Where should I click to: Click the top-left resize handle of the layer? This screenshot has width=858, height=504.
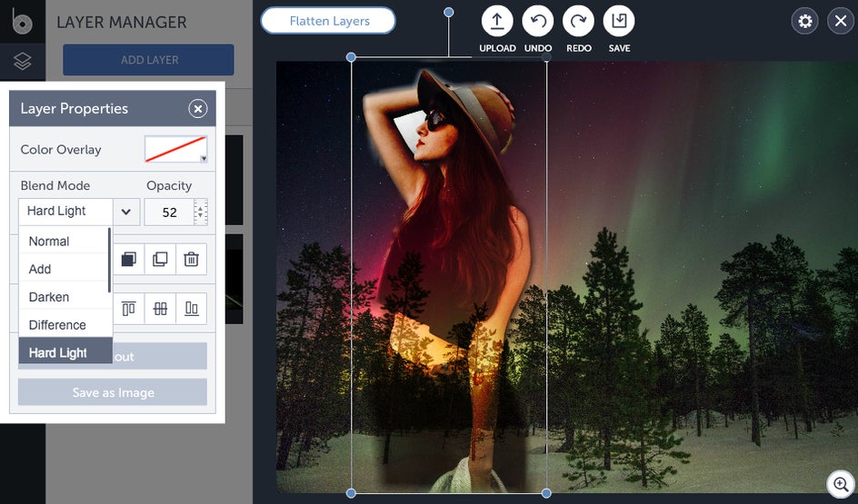pos(352,57)
